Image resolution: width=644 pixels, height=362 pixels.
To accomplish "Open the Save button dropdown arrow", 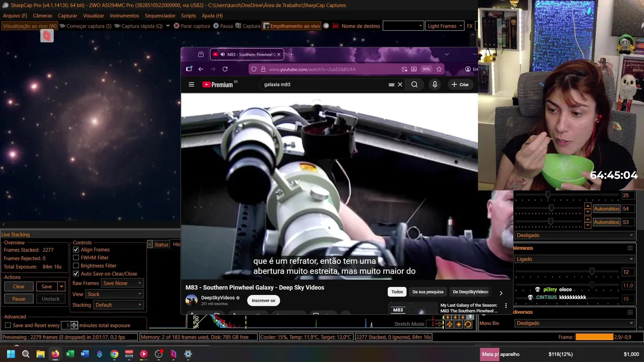I will [x=61, y=286].
